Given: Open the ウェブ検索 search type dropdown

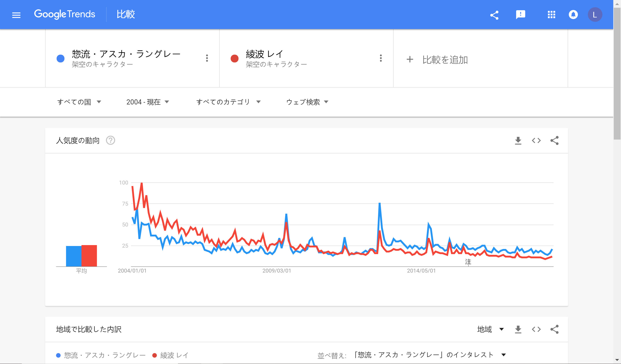Looking at the screenshot, I should click(x=307, y=102).
